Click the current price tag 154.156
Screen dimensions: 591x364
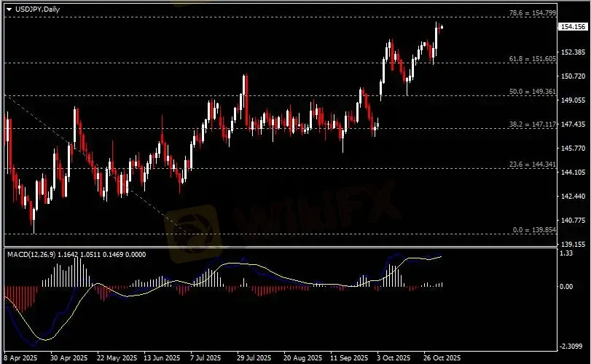(x=573, y=27)
